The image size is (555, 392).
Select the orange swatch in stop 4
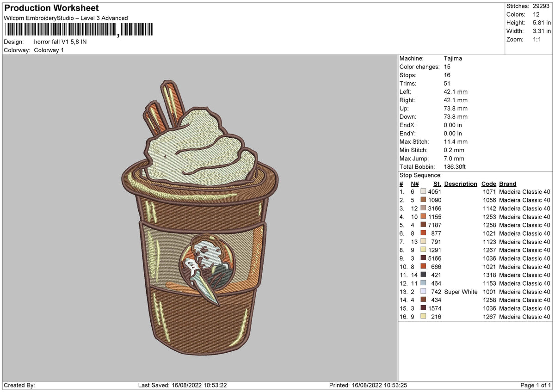[423, 217]
